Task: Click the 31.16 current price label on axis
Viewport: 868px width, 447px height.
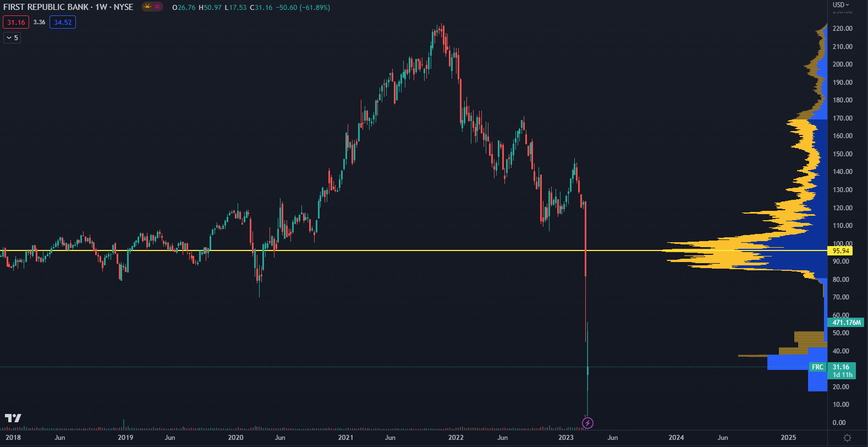Action: click(841, 367)
